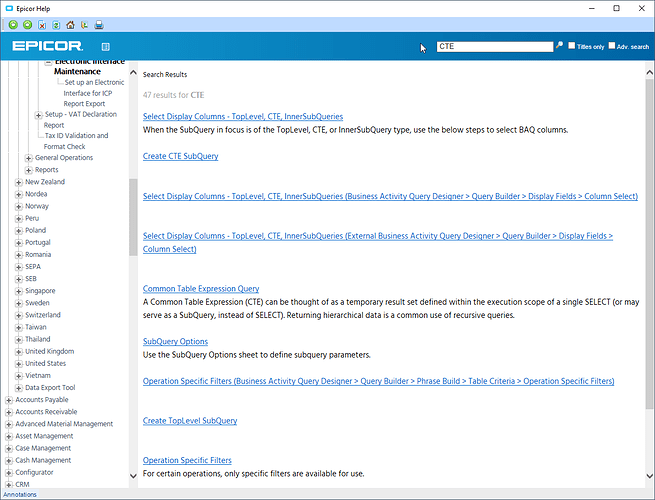Select Advanced Material Management tree item
The height and width of the screenshot is (500, 655).
(x=64, y=424)
